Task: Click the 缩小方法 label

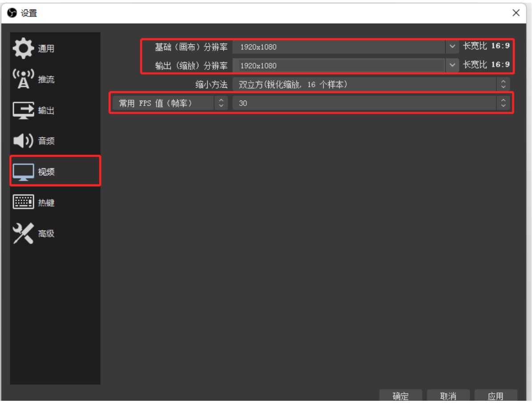Action: [x=211, y=85]
